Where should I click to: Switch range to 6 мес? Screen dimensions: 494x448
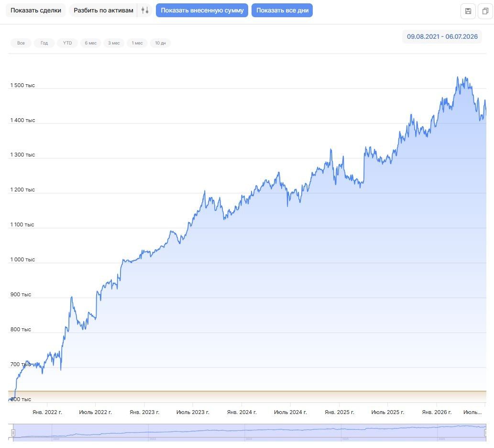(91, 43)
